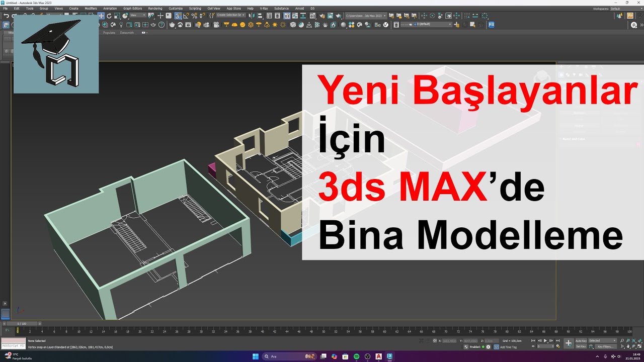Open Create Selection Set dropdown

(x=231, y=16)
